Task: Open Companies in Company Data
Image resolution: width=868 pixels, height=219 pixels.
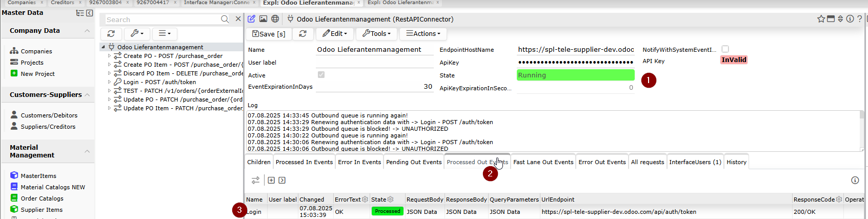Action: pyautogui.click(x=36, y=51)
